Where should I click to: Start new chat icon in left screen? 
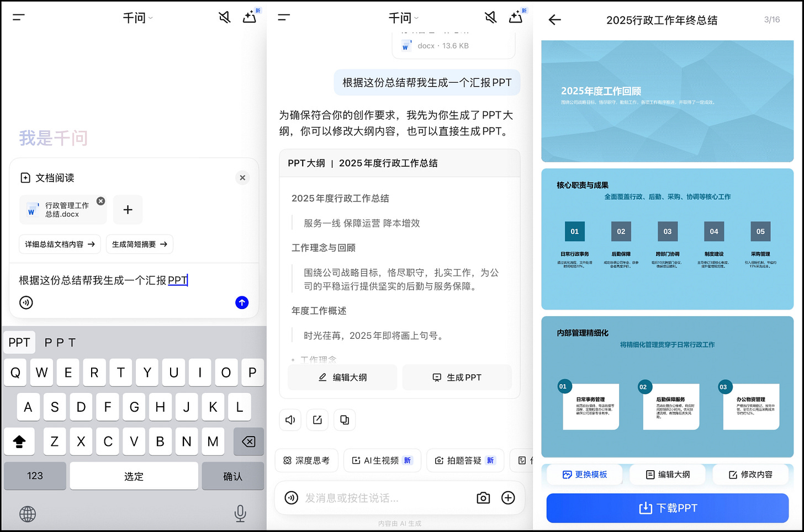[250, 17]
